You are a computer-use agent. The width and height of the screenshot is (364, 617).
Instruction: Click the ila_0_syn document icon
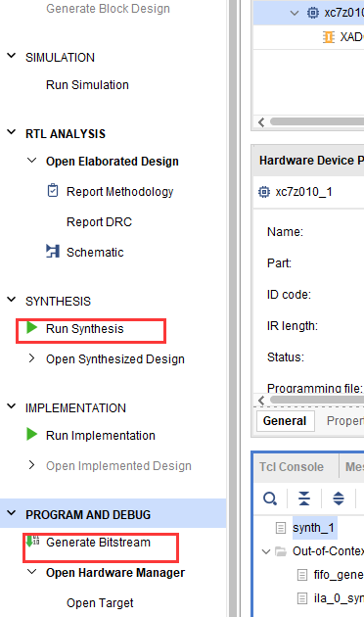[x=302, y=598]
